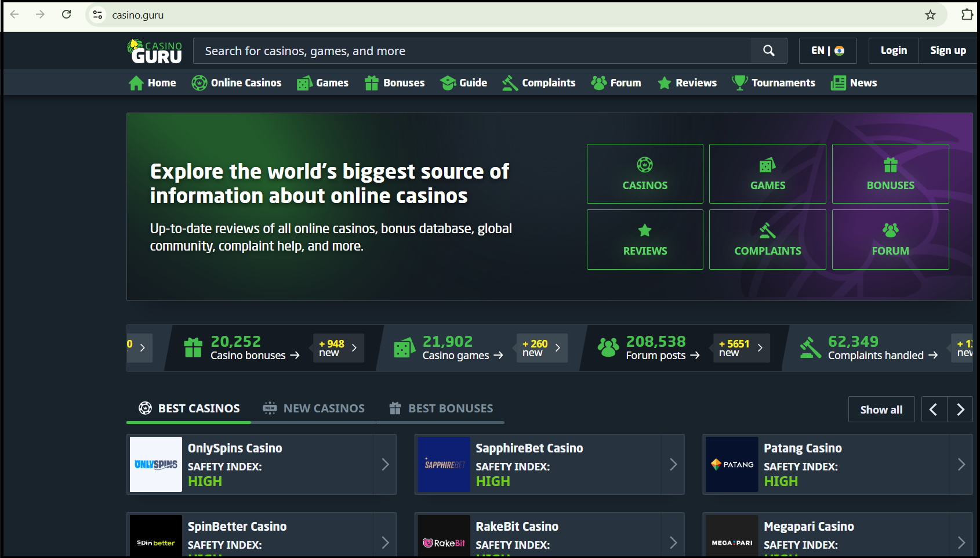This screenshot has height=558, width=980.
Task: Click the COMPLAINTS gavel tile
Action: point(767,239)
